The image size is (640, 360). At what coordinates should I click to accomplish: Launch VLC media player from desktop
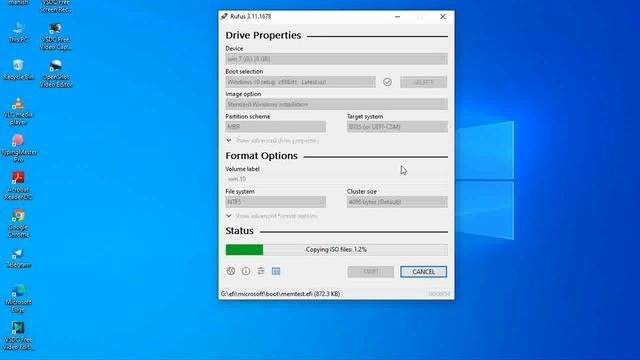point(18,111)
